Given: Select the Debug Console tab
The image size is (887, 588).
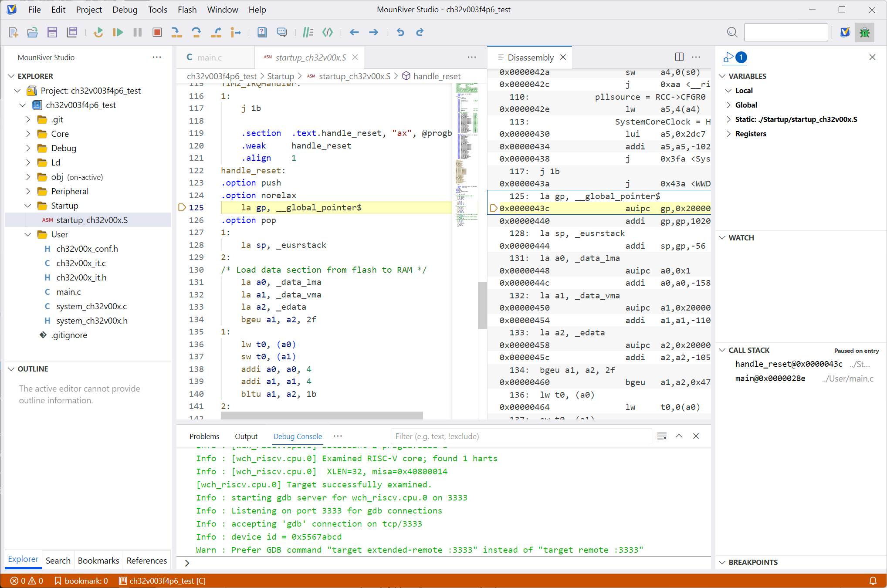Looking at the screenshot, I should [298, 436].
